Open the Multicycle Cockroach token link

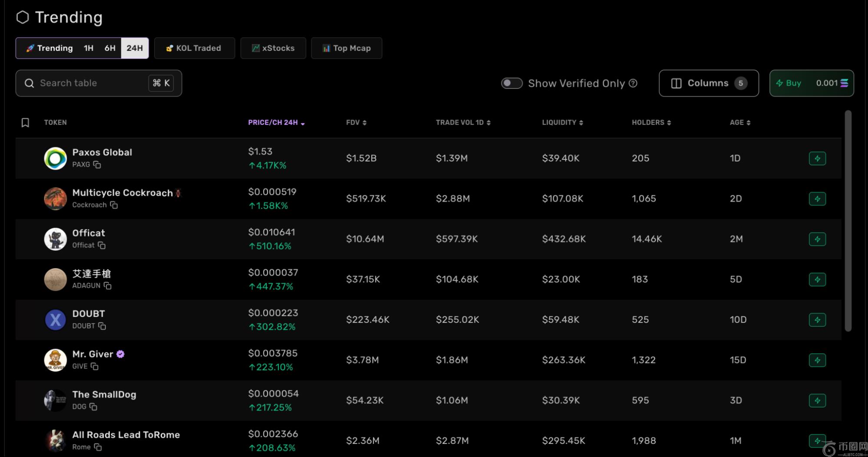click(122, 193)
